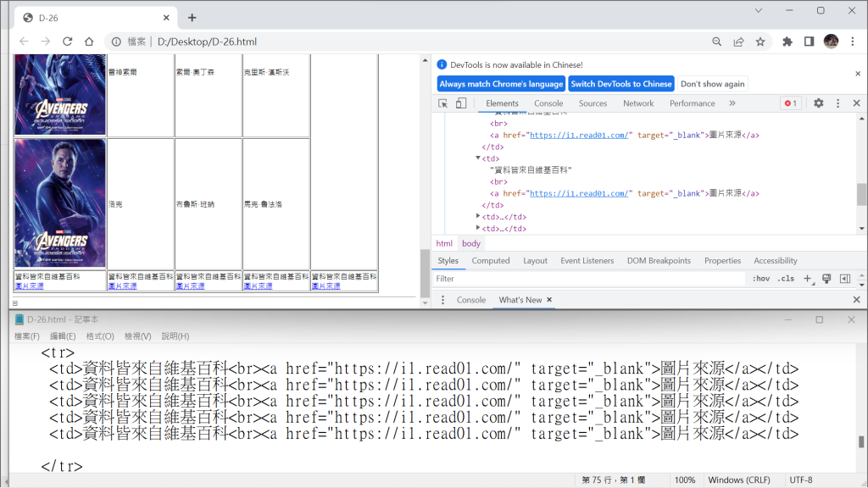Viewport: 868px width, 488px height.
Task: Open the tab search chevron in Chrome
Action: (759, 10)
